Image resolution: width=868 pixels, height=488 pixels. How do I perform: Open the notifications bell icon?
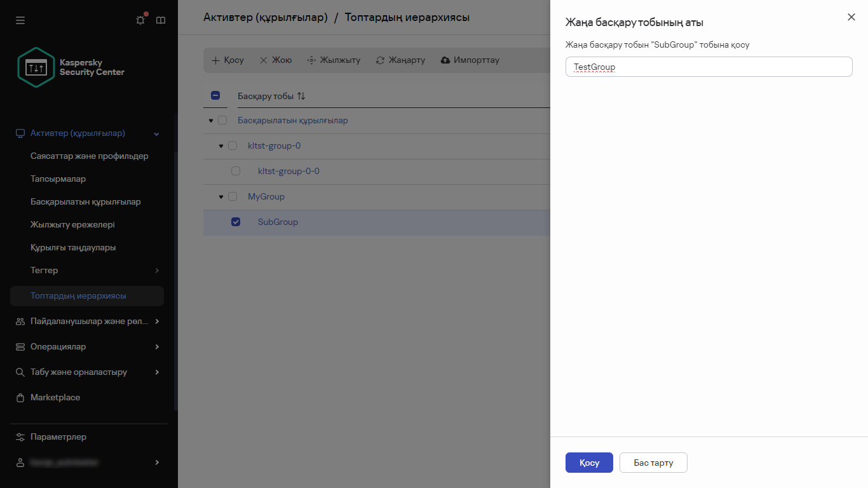click(x=140, y=20)
